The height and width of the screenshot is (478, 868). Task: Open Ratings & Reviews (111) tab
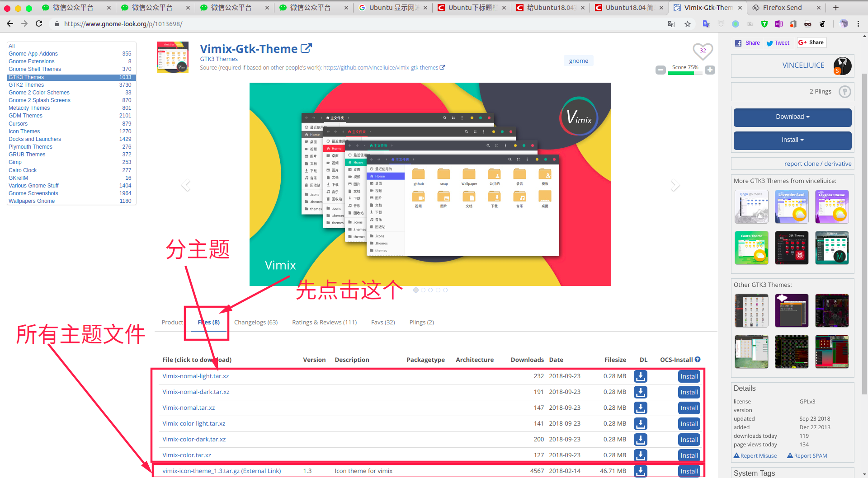coord(324,323)
